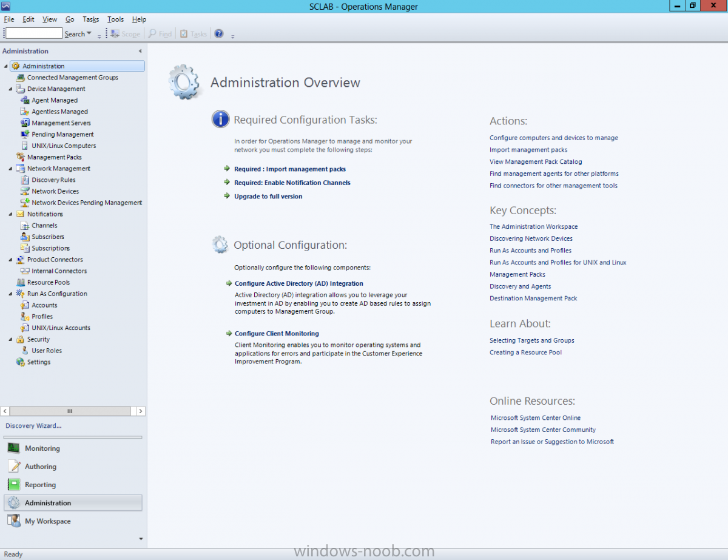Click the Scope toolbar button
Image resolution: width=728 pixels, height=560 pixels.
click(x=126, y=34)
